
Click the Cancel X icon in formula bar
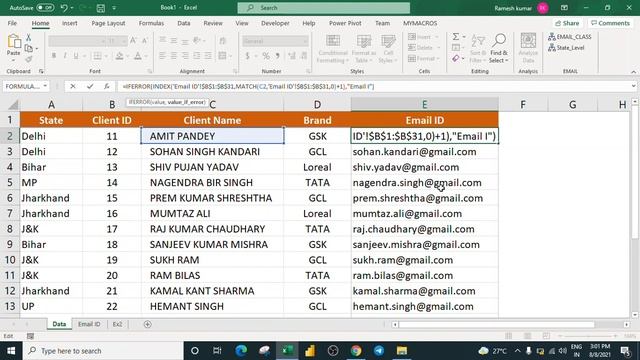coord(73,86)
